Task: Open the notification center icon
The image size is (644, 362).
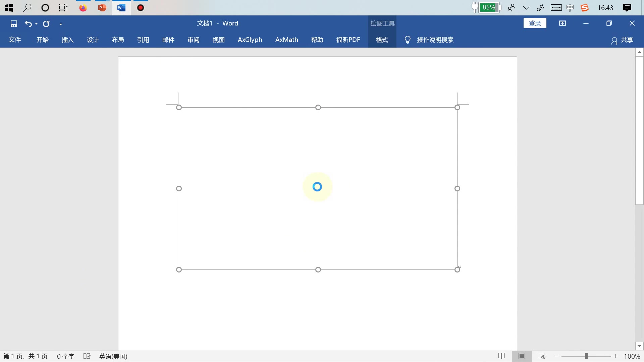Action: tap(627, 8)
